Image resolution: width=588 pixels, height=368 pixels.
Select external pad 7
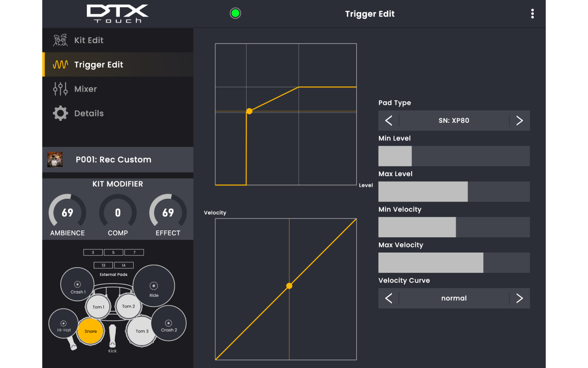[134, 253]
